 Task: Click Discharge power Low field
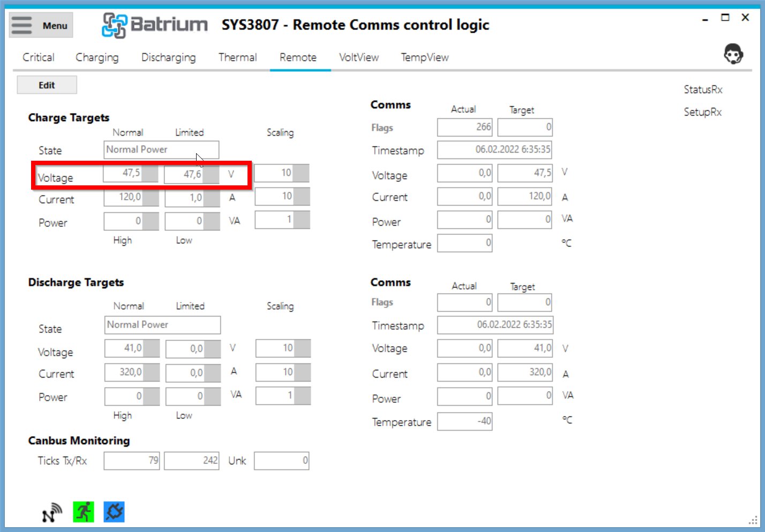(193, 396)
